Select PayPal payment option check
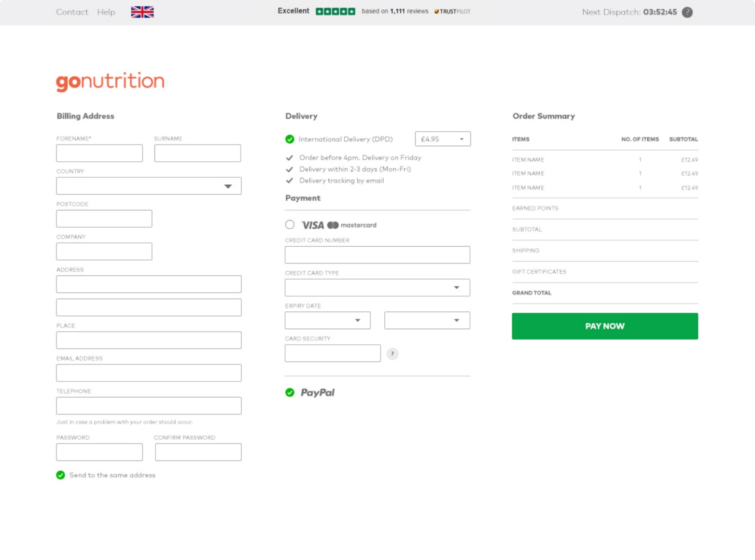The width and height of the screenshot is (755, 560). (x=290, y=392)
